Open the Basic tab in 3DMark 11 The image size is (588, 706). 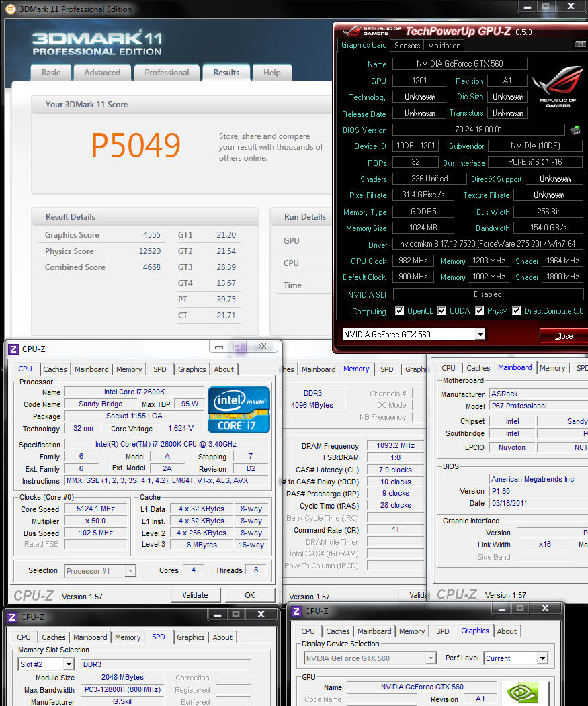pos(51,73)
